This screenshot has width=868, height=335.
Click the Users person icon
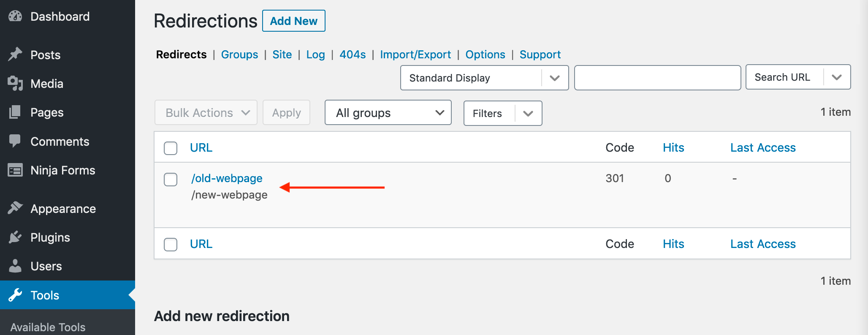pos(15,266)
